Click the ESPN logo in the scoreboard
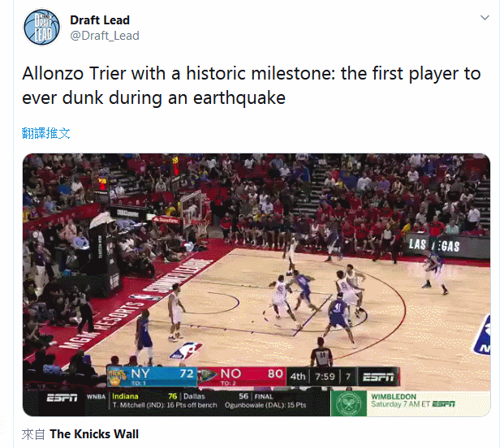The image size is (504, 448). [378, 377]
